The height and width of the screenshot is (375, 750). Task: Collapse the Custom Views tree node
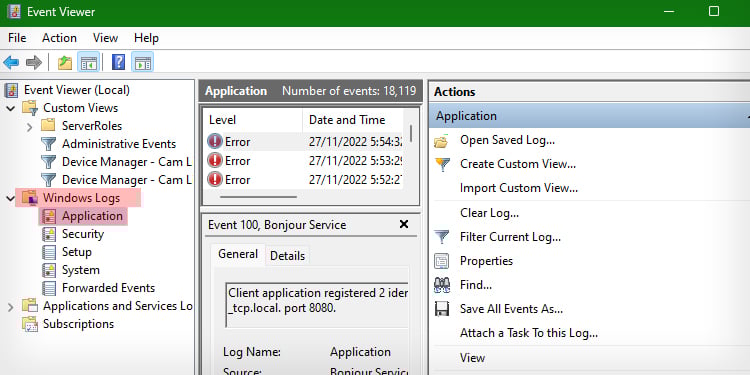point(11,109)
